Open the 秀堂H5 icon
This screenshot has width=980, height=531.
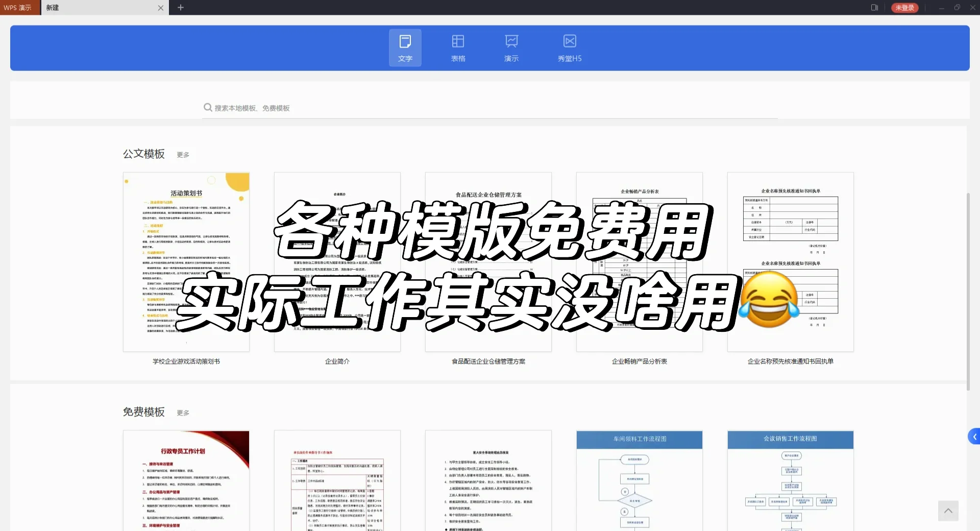569,47
